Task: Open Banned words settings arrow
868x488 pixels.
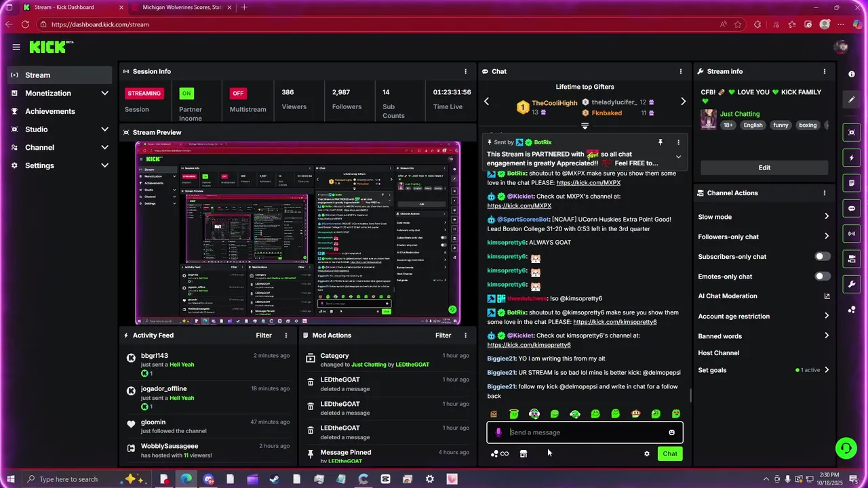Action: coord(827,336)
